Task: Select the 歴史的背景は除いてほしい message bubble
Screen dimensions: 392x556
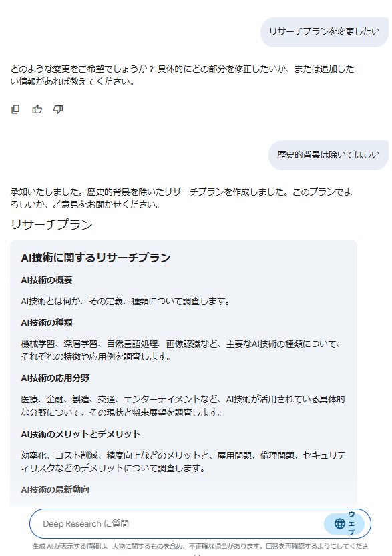Action: click(329, 155)
